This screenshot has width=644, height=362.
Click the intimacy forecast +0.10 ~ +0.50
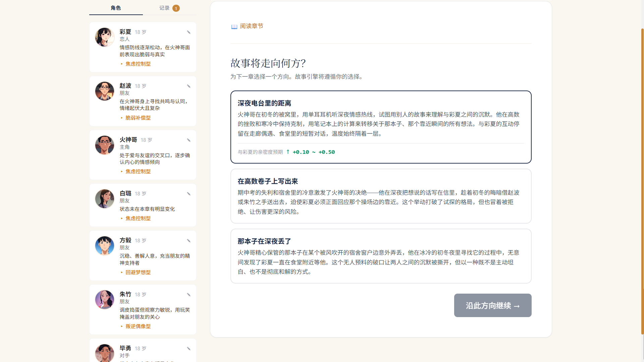pyautogui.click(x=314, y=152)
